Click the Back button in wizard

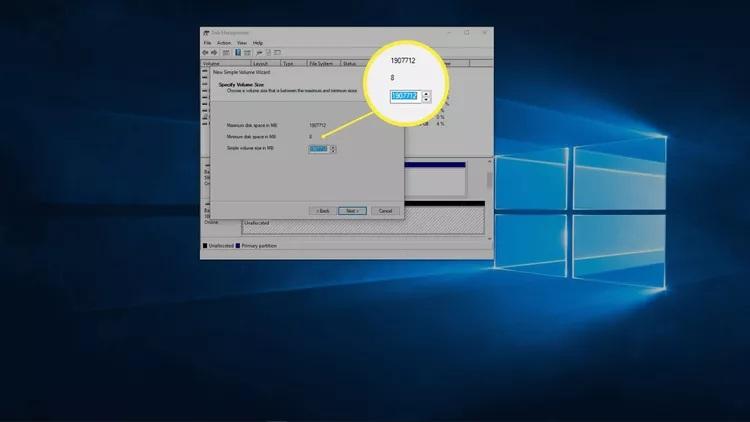(x=321, y=211)
